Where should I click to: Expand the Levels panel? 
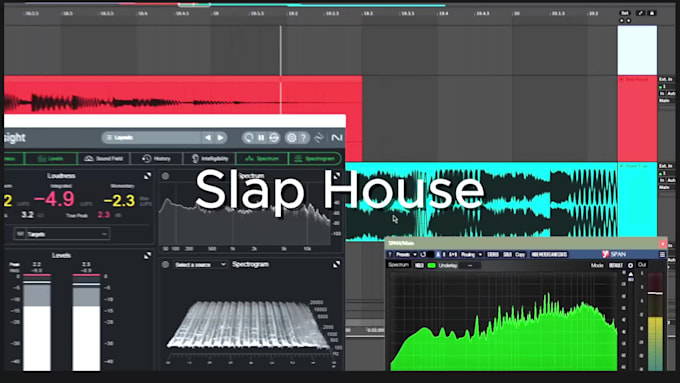[147, 255]
